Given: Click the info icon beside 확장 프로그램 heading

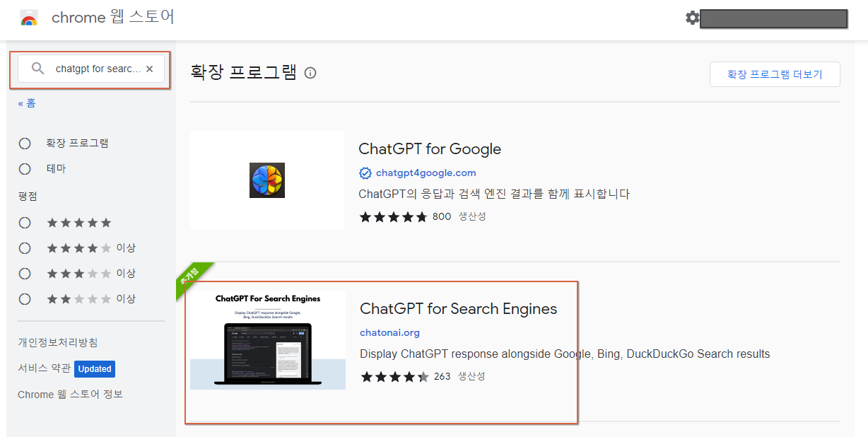Looking at the screenshot, I should pos(310,73).
